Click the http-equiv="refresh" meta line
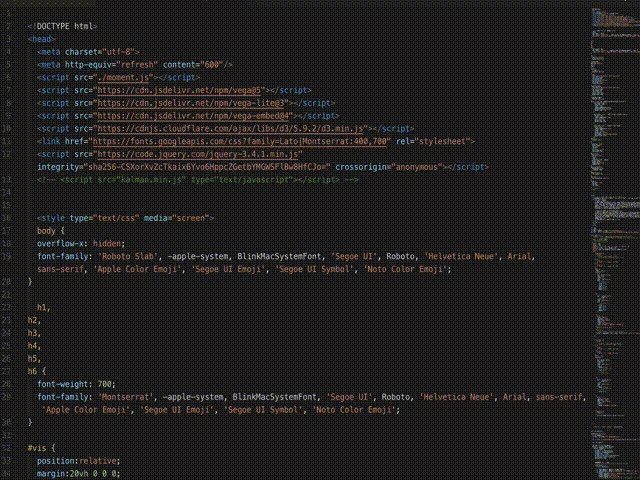Screen dimensions: 640x480 tap(135, 64)
